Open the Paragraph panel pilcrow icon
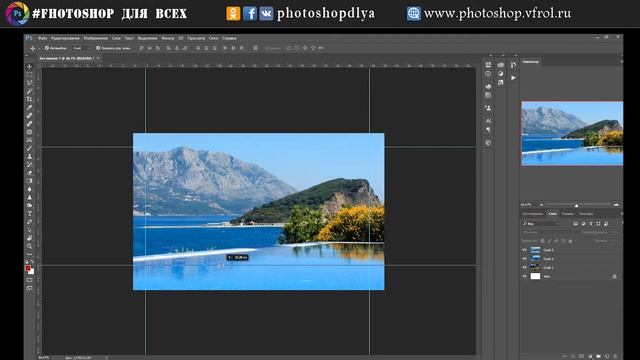The image size is (640, 360). tap(488, 130)
